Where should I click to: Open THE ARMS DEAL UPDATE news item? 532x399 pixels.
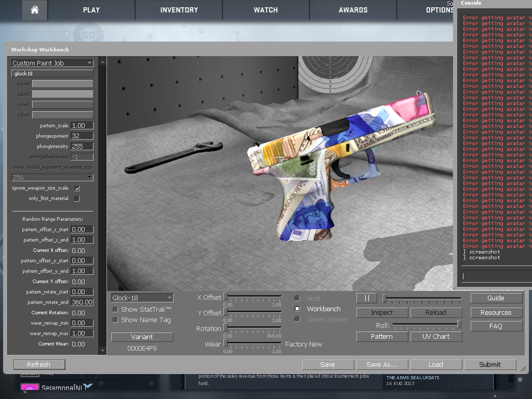[x=413, y=378]
